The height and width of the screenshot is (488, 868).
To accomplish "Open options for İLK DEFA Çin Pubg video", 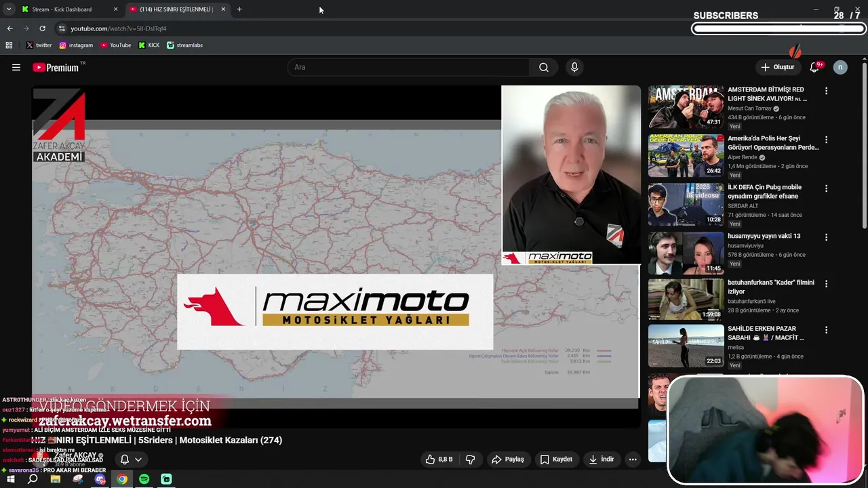I will [826, 188].
